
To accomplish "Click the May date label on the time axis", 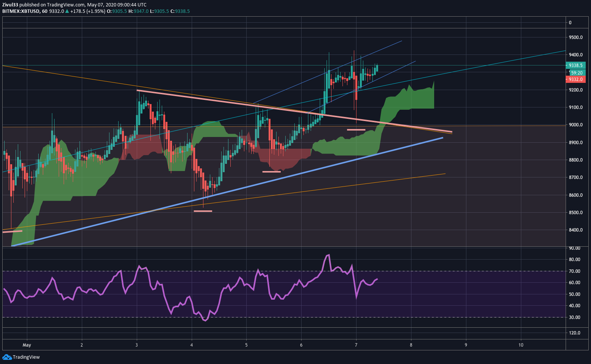I will pos(27,345).
